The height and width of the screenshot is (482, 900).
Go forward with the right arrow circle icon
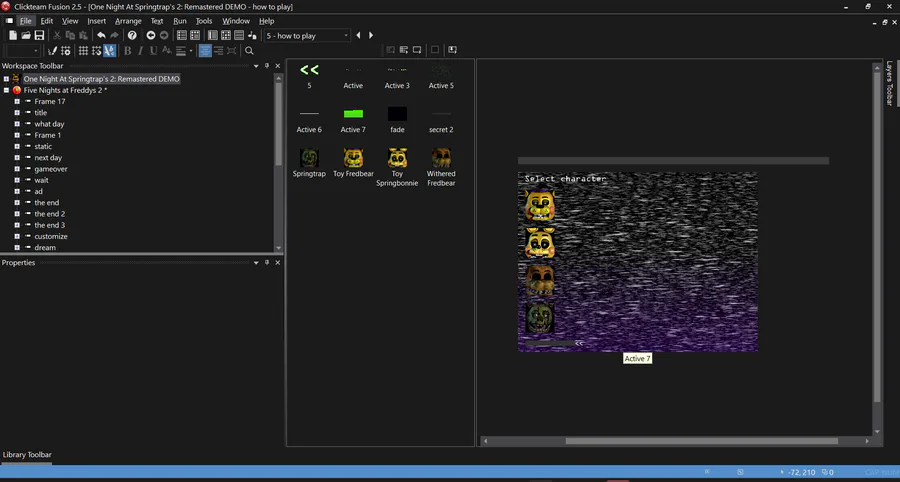pos(164,36)
